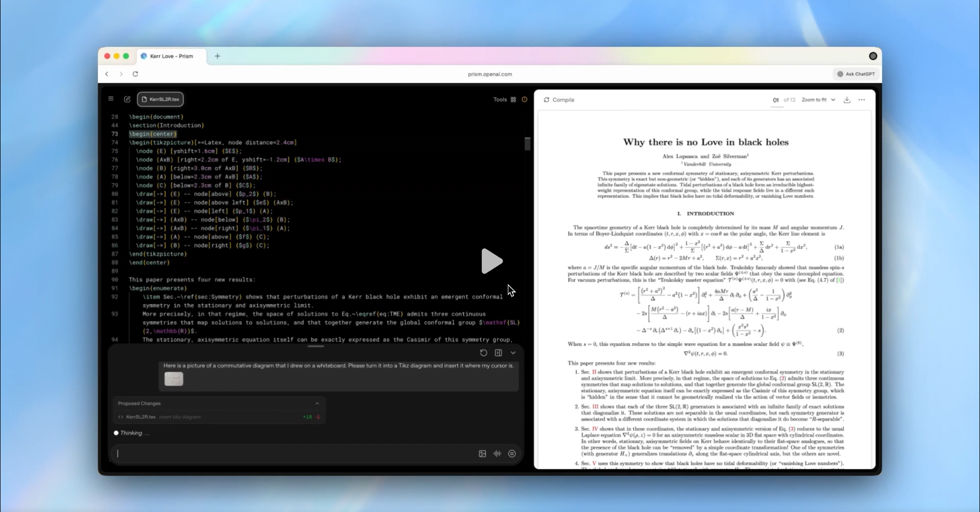Image resolution: width=980 pixels, height=512 pixels.
Task: Download the compiled PDF
Action: point(847,100)
